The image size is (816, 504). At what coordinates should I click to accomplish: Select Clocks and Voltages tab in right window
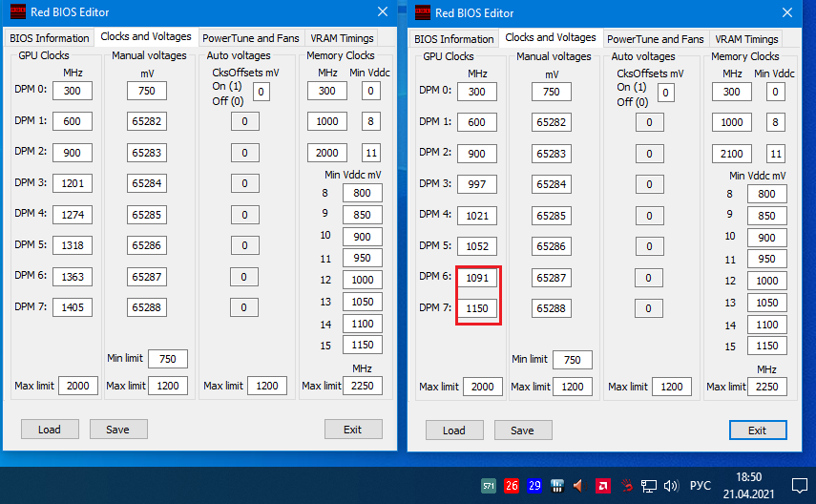click(x=551, y=37)
